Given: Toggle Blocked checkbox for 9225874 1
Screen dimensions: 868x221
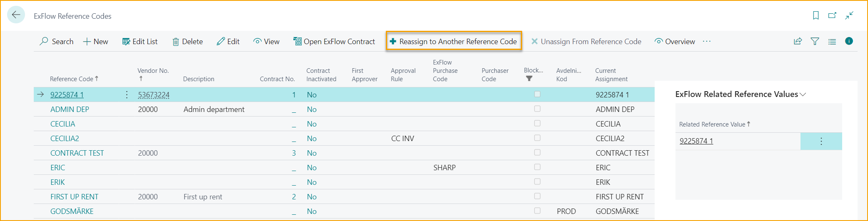Looking at the screenshot, I should (x=537, y=94).
